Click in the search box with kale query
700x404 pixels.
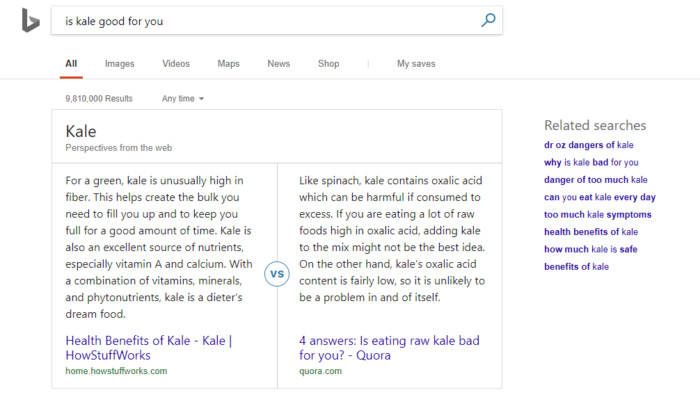pos(266,21)
